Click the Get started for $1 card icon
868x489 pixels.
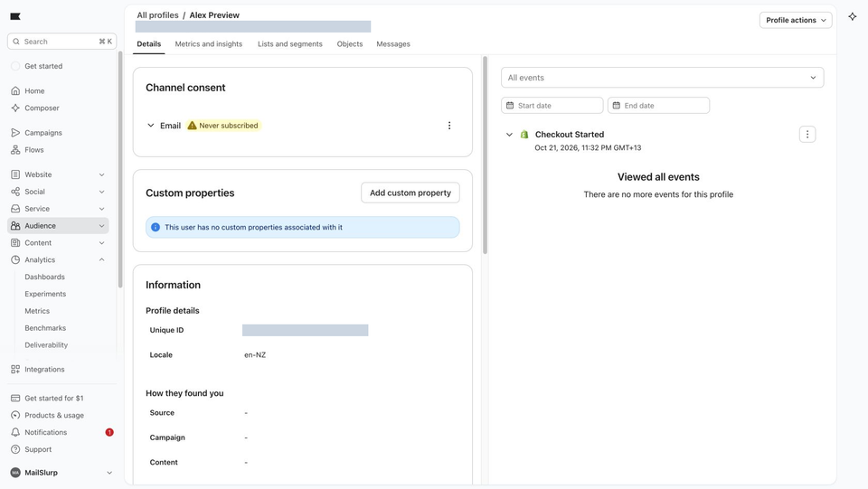click(15, 399)
